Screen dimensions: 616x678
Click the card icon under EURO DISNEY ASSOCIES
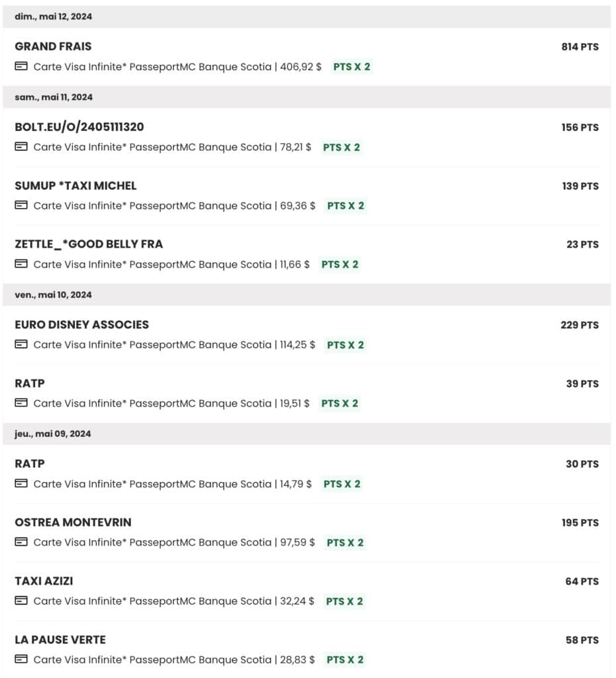[21, 344]
